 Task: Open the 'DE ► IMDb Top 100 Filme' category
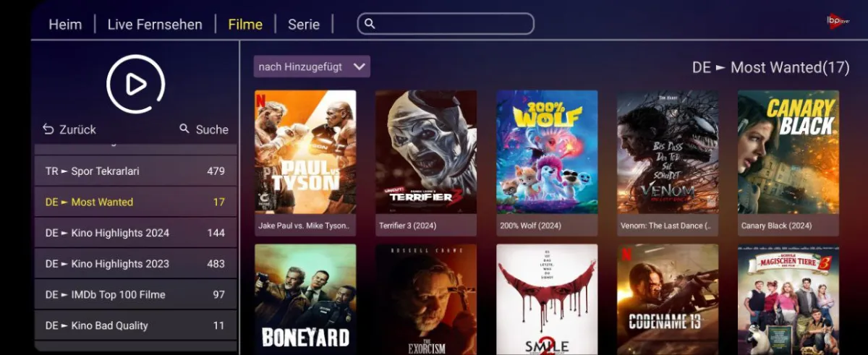[136, 294]
